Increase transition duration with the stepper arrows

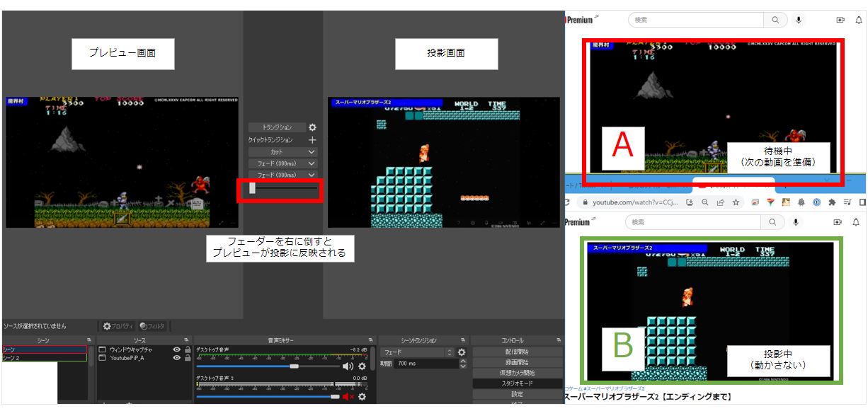tap(463, 361)
